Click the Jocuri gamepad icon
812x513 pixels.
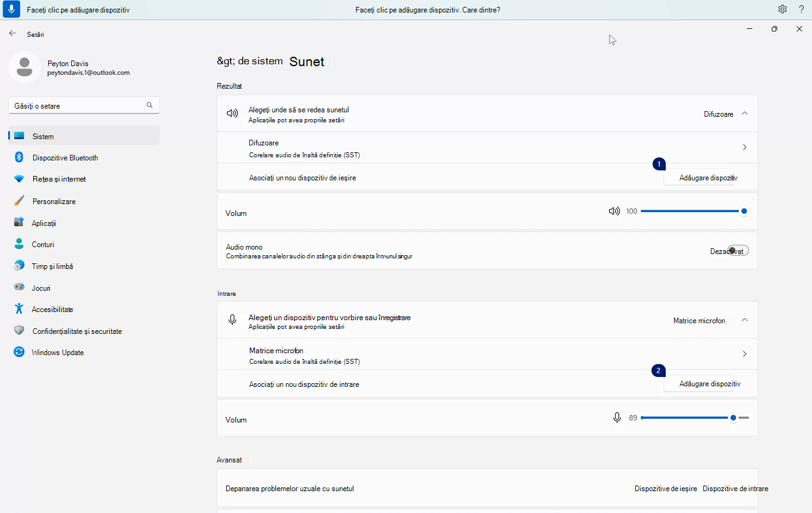pyautogui.click(x=19, y=288)
